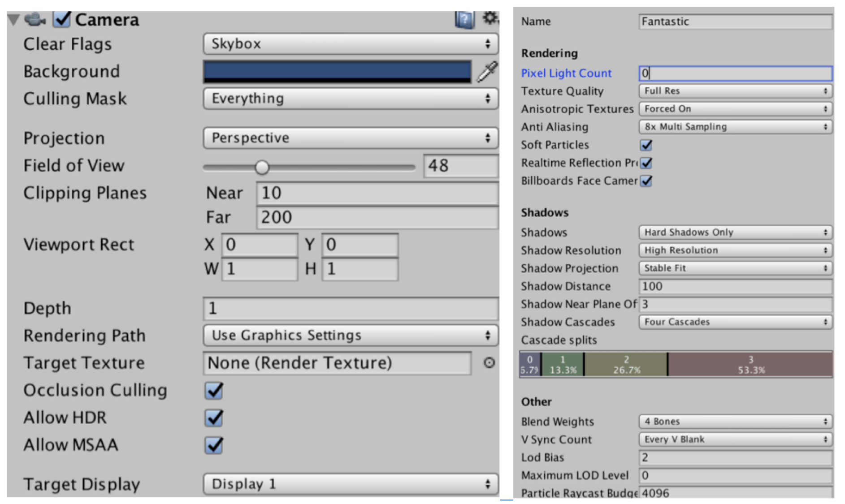Toggle Billboards Face Camera checkbox

click(x=646, y=181)
